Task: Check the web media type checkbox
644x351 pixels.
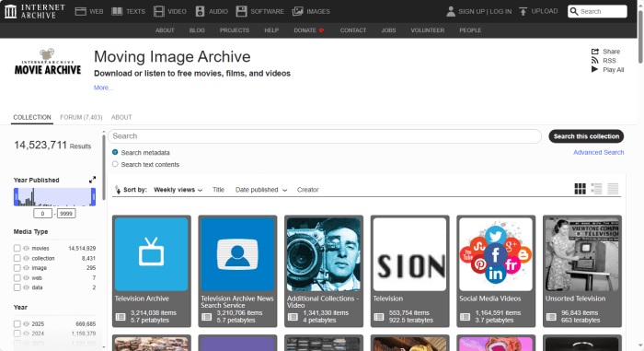Action: [x=17, y=277]
